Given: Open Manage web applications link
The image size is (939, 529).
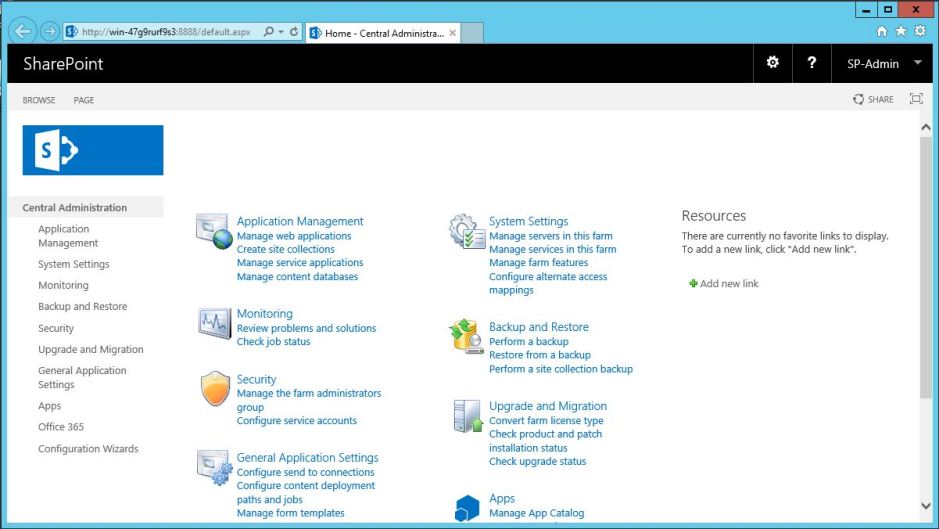Looking at the screenshot, I should tap(294, 236).
